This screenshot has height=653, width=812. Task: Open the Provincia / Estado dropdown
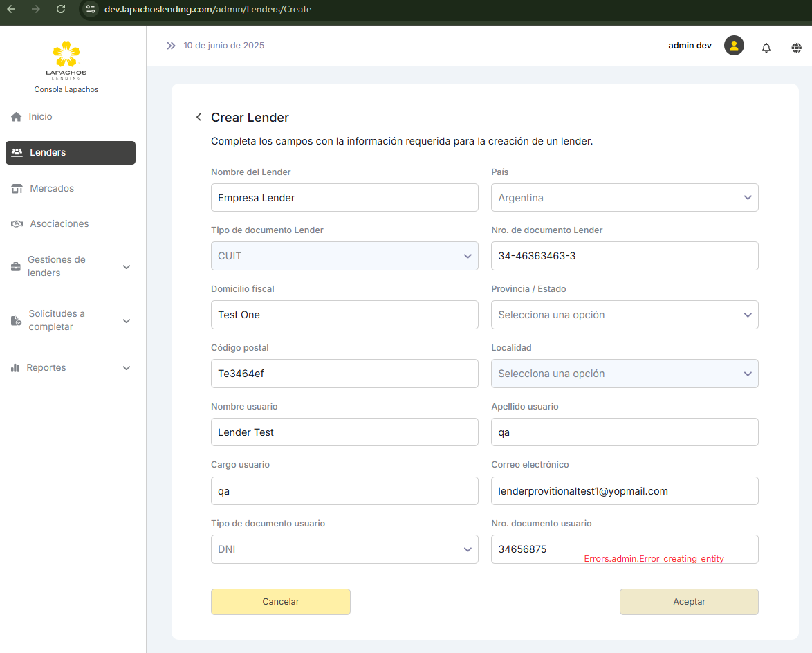point(624,315)
